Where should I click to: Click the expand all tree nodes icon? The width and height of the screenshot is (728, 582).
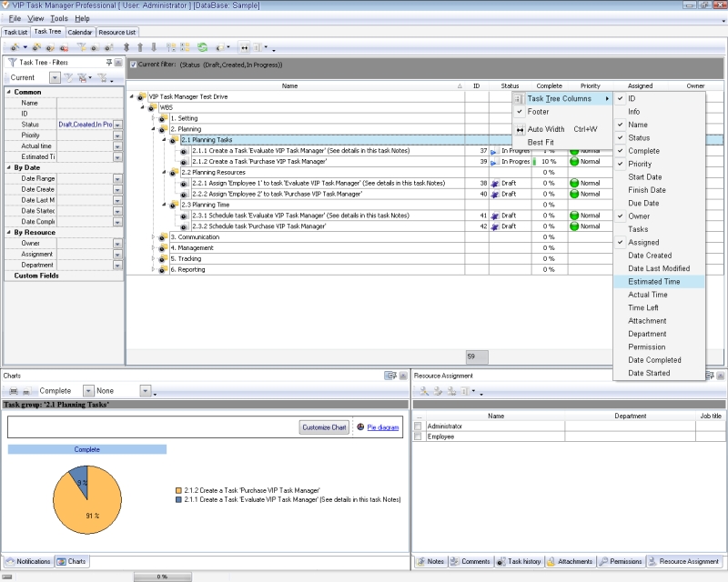[171, 47]
